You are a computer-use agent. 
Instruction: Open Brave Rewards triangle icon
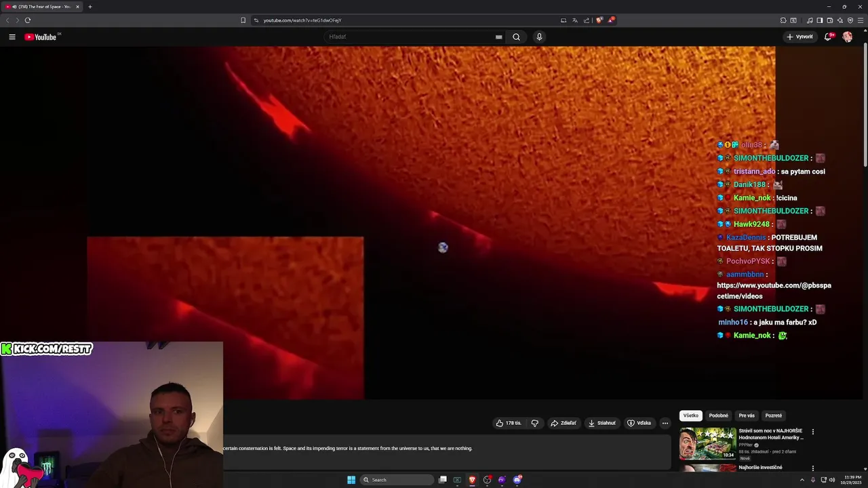tap(610, 20)
